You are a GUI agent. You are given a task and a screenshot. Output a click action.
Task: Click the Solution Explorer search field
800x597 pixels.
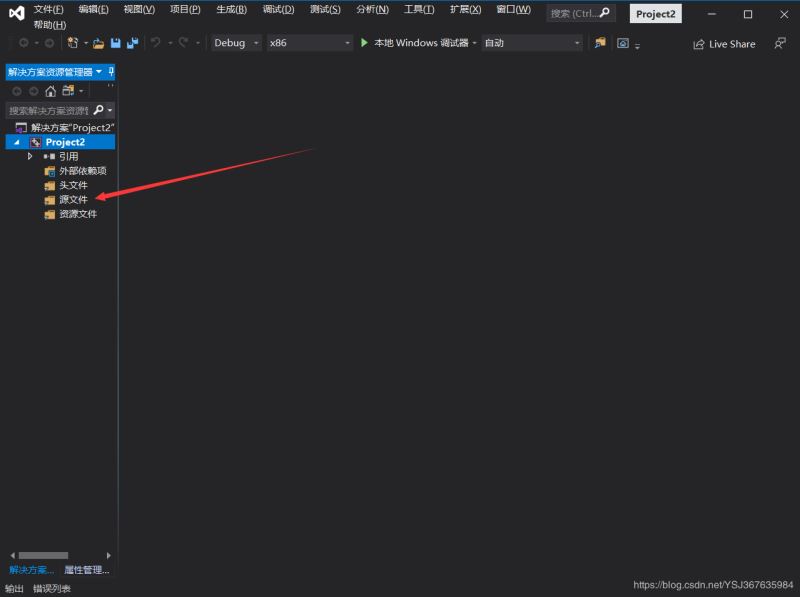[48, 110]
